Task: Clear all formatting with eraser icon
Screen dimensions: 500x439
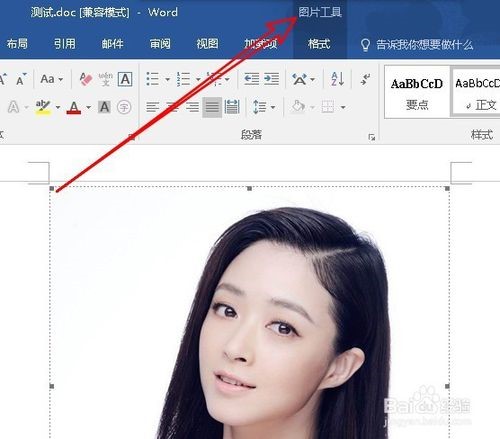Action: pyautogui.click(x=86, y=79)
